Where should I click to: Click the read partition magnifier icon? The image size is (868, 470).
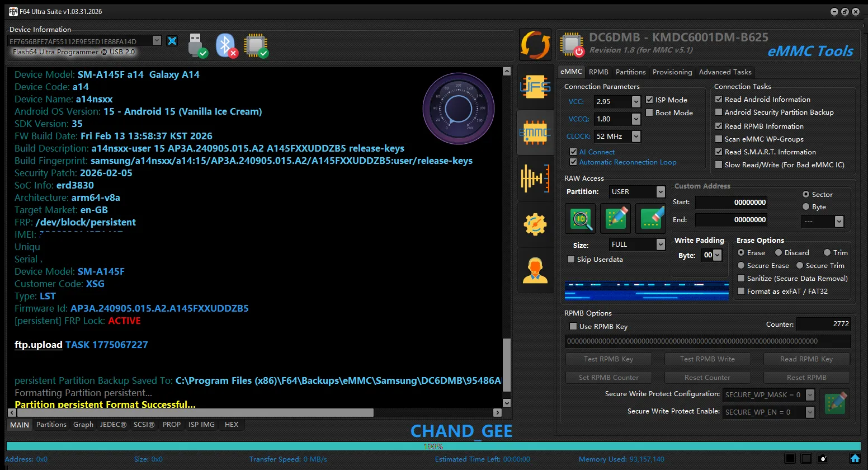point(581,218)
